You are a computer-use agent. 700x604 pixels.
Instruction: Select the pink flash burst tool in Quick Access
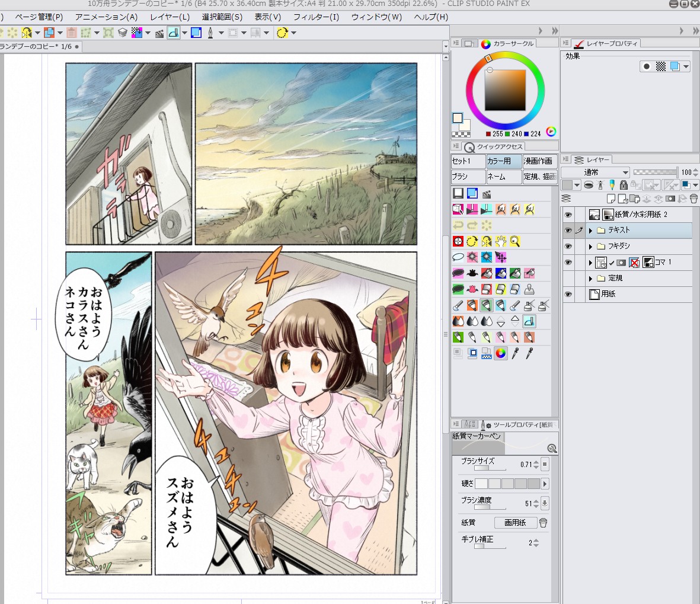tap(472, 257)
